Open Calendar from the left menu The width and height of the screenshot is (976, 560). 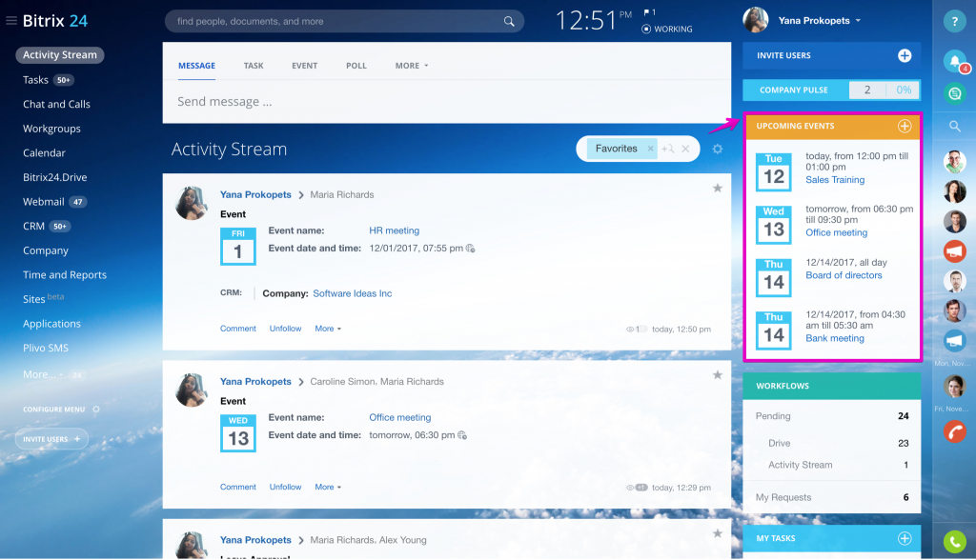pos(44,153)
